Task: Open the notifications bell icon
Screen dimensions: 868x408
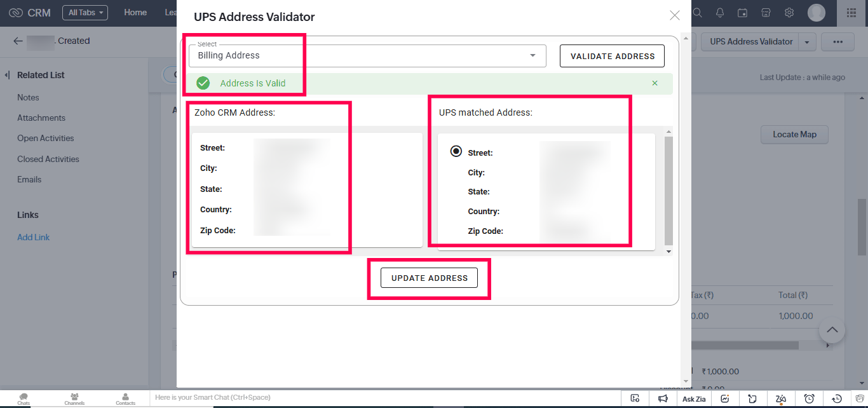Action: click(x=720, y=13)
